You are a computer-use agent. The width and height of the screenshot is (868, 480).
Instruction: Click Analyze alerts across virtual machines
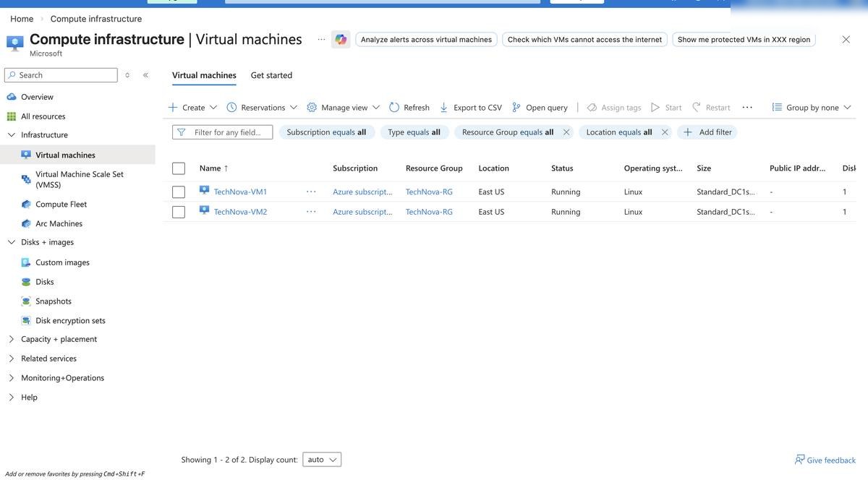(x=426, y=40)
